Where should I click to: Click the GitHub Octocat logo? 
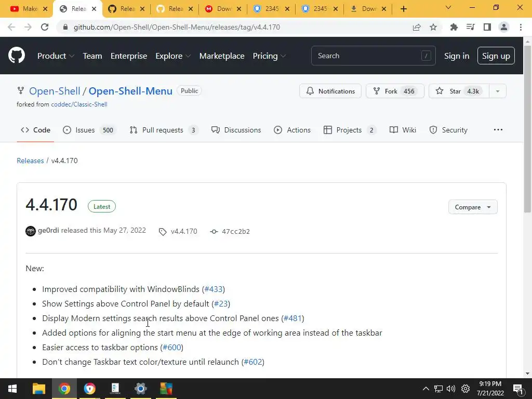click(x=17, y=56)
